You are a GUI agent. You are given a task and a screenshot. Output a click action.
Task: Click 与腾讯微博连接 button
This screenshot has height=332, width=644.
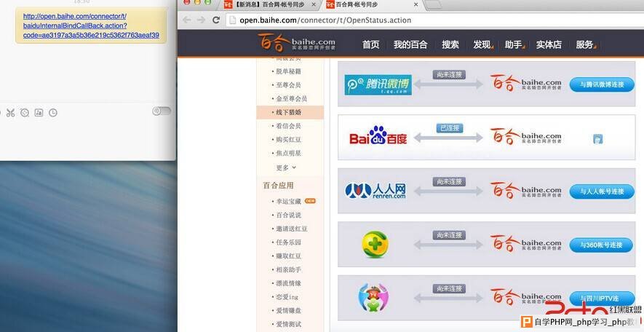click(602, 84)
